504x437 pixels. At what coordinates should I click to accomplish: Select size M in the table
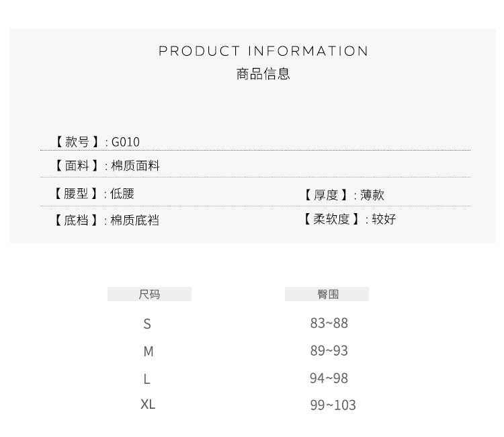click(x=148, y=352)
